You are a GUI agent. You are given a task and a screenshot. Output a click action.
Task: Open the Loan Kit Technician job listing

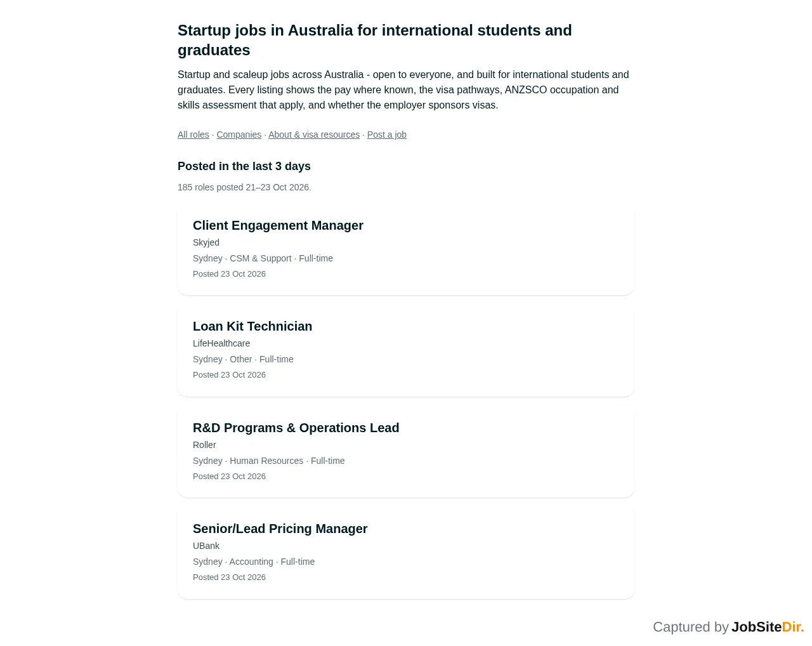tap(252, 326)
